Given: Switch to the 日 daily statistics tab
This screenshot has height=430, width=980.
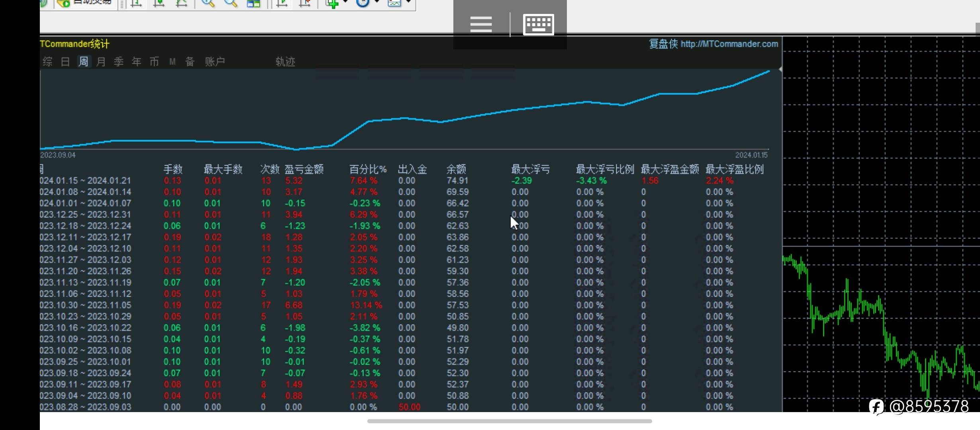Looking at the screenshot, I should coord(65,62).
